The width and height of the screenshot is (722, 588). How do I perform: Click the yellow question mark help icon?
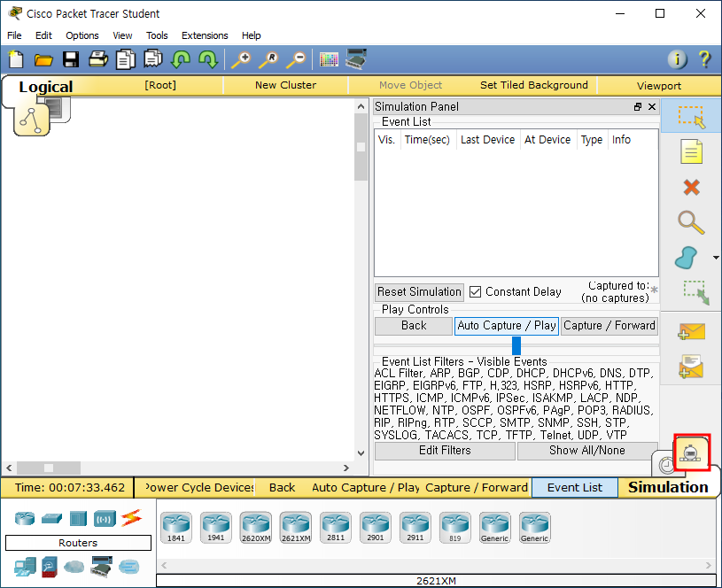click(x=704, y=59)
